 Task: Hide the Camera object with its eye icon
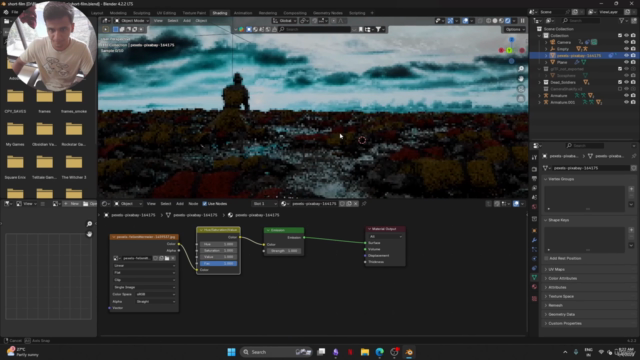(x=627, y=42)
